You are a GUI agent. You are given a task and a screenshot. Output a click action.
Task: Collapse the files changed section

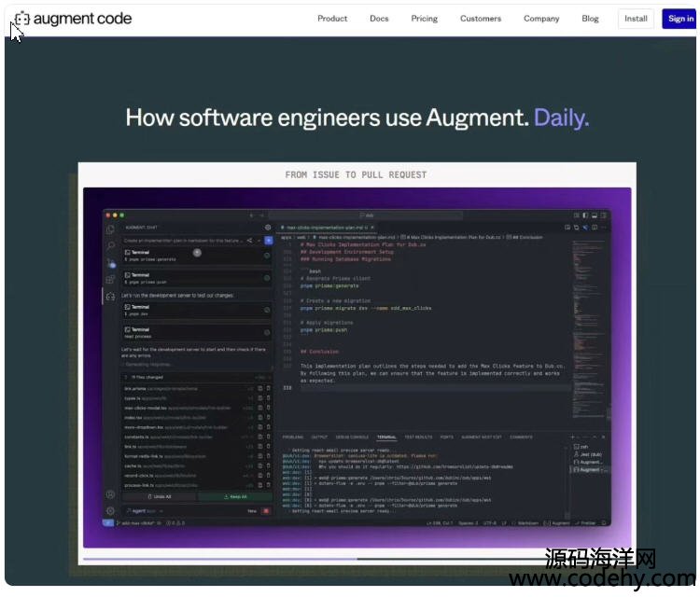coord(126,378)
